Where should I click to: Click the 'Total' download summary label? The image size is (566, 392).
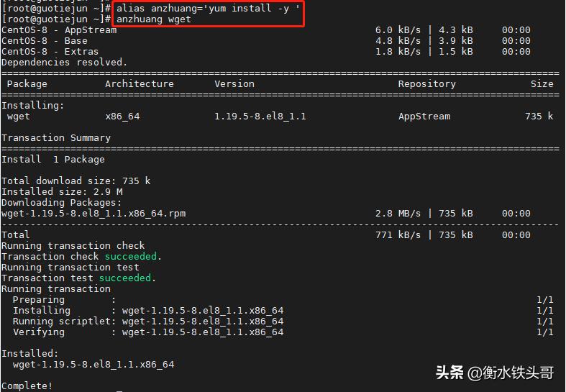point(16,235)
